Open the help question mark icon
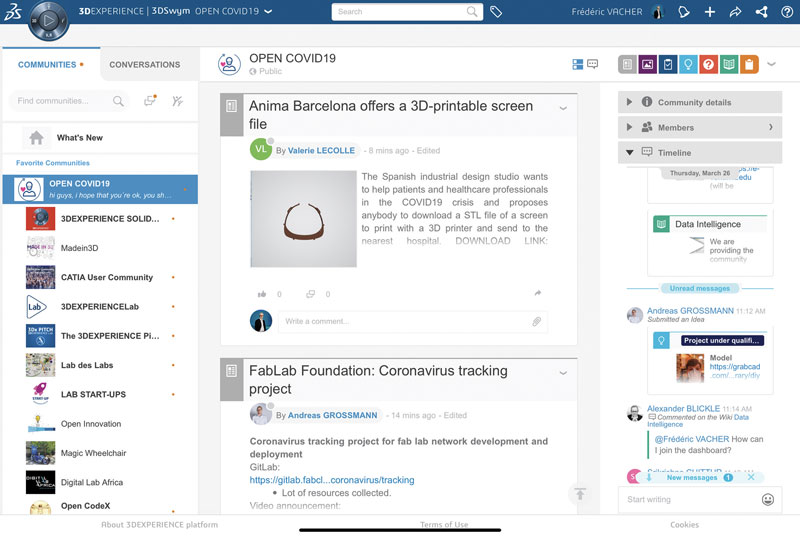 (787, 12)
